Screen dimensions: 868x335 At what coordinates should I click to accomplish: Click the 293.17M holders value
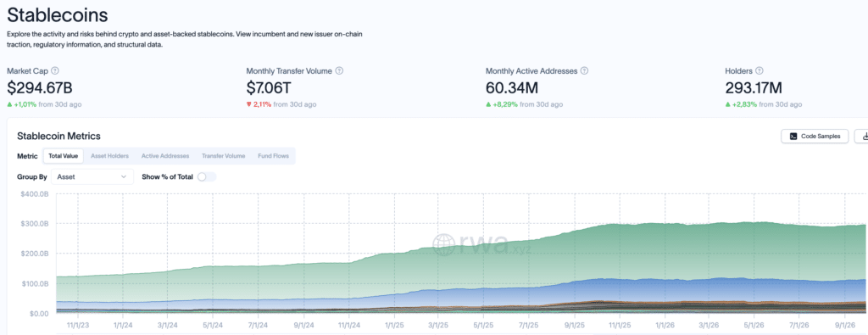(x=754, y=87)
